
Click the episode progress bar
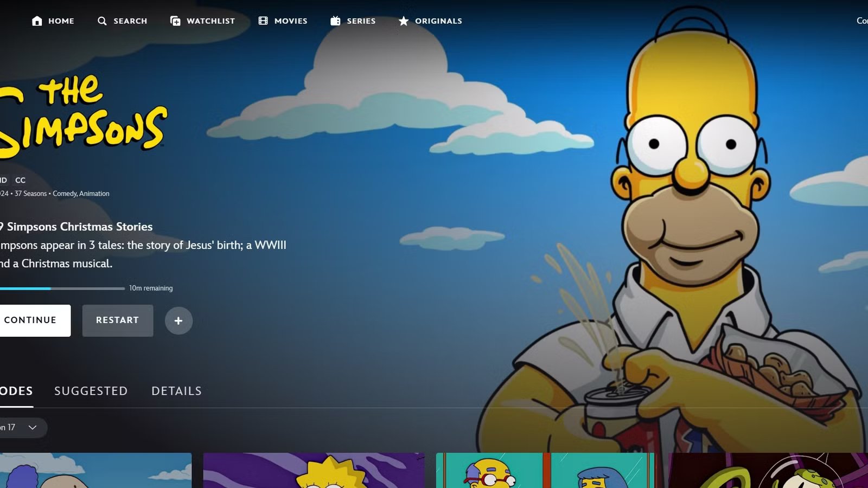(62, 288)
